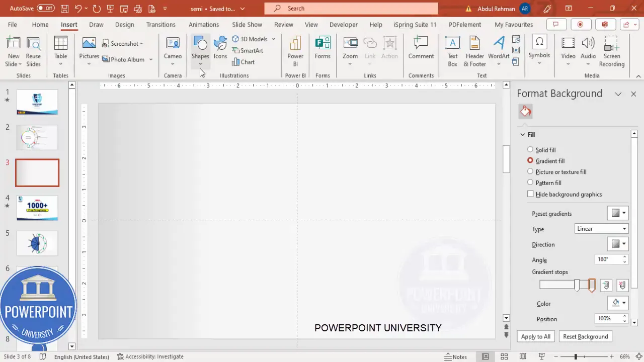Insert a Comment
Image resolution: width=644 pixels, height=362 pixels.
coord(421,48)
